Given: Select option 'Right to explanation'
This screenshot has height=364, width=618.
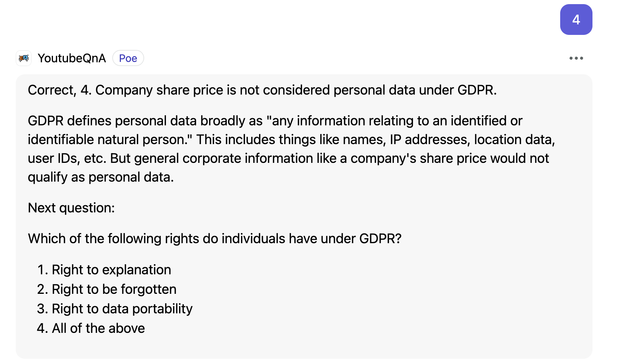Looking at the screenshot, I should (x=111, y=270).
